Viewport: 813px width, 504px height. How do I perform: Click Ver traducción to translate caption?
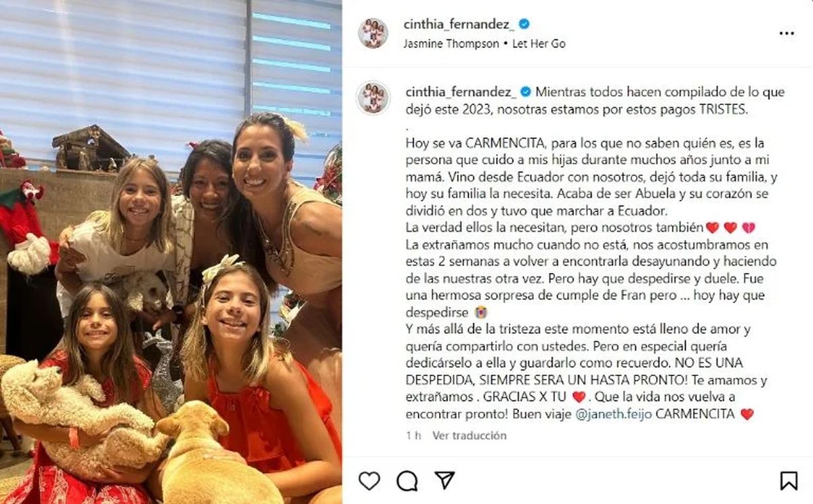click(x=470, y=436)
